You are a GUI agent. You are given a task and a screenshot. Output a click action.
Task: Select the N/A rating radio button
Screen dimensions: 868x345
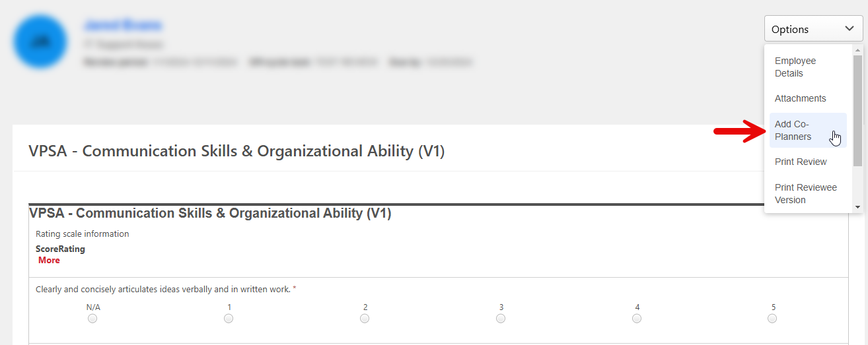[92, 319]
